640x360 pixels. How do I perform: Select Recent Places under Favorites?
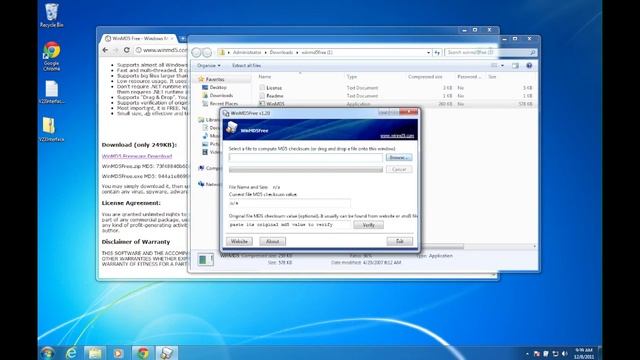pos(223,104)
